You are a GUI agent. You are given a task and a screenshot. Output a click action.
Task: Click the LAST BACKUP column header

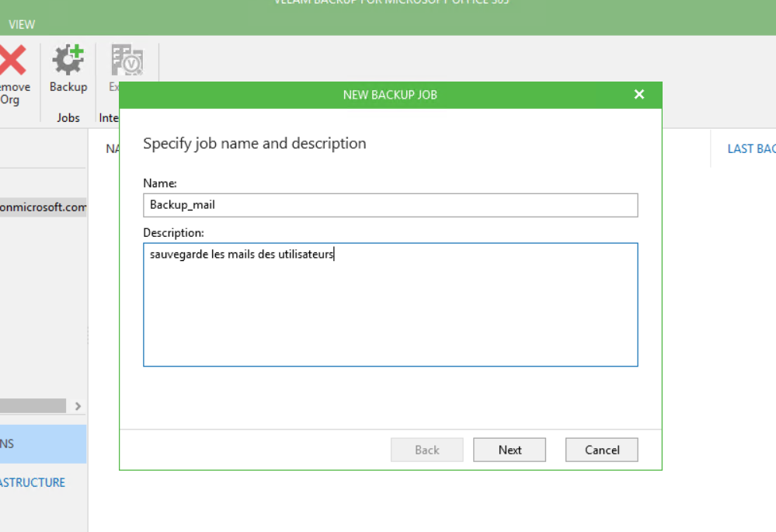pos(751,148)
